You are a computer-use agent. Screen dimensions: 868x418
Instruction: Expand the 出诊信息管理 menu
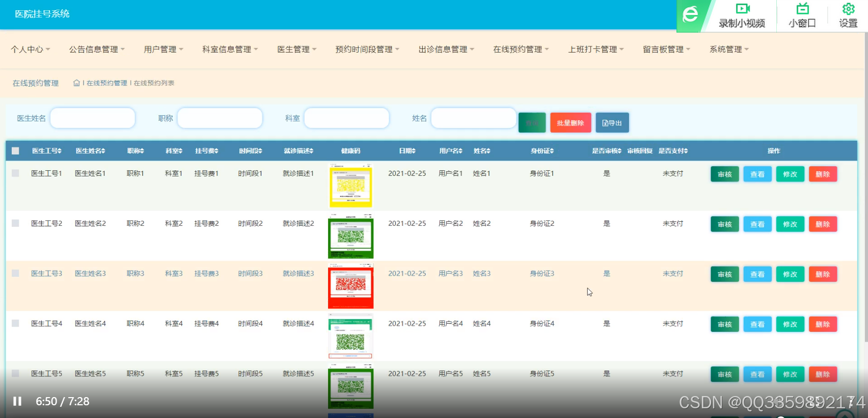[446, 49]
